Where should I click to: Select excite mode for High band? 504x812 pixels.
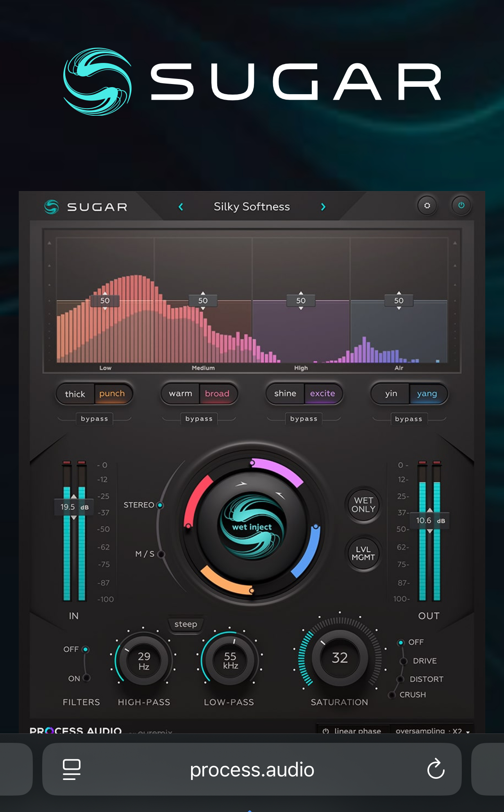(x=323, y=393)
